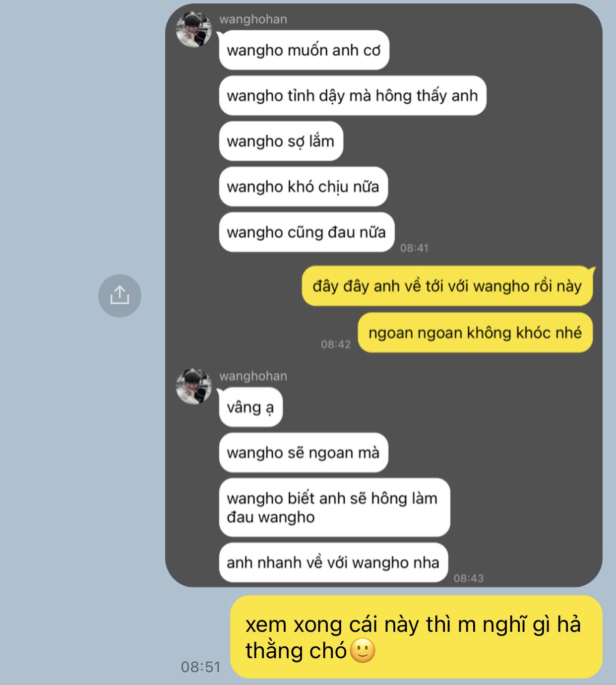Open the top wanghohan profile avatar
Screen dimensions: 616x685
click(194, 29)
